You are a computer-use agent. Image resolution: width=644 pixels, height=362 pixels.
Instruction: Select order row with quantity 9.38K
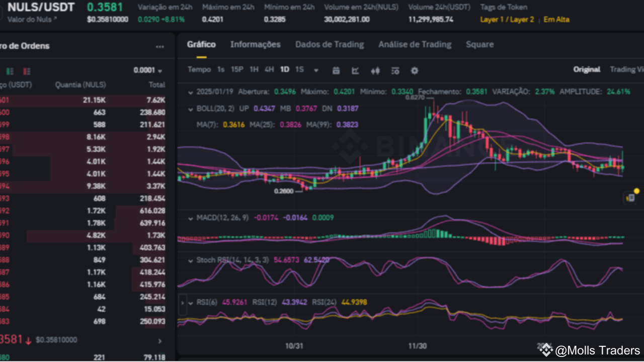coord(83,186)
